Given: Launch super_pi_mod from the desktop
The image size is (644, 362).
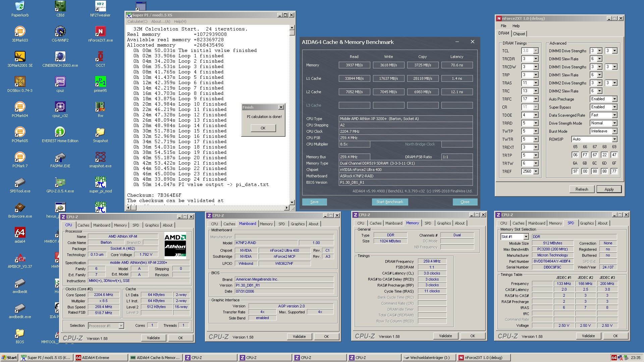Looking at the screenshot, I should 100,185.
